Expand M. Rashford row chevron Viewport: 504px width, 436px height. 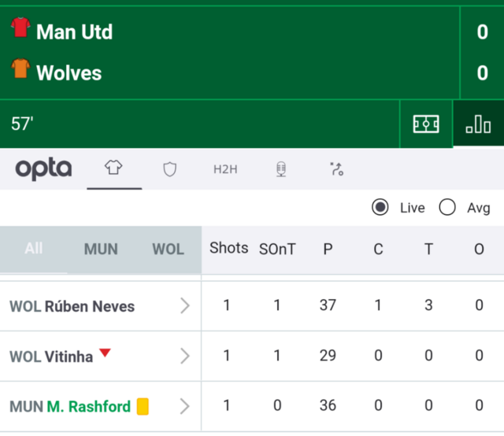(185, 406)
